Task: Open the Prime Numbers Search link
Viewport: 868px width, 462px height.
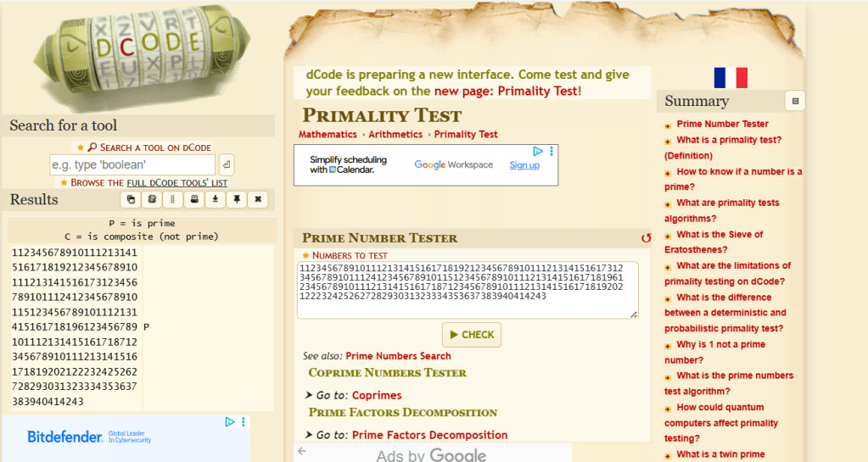Action: click(x=398, y=356)
